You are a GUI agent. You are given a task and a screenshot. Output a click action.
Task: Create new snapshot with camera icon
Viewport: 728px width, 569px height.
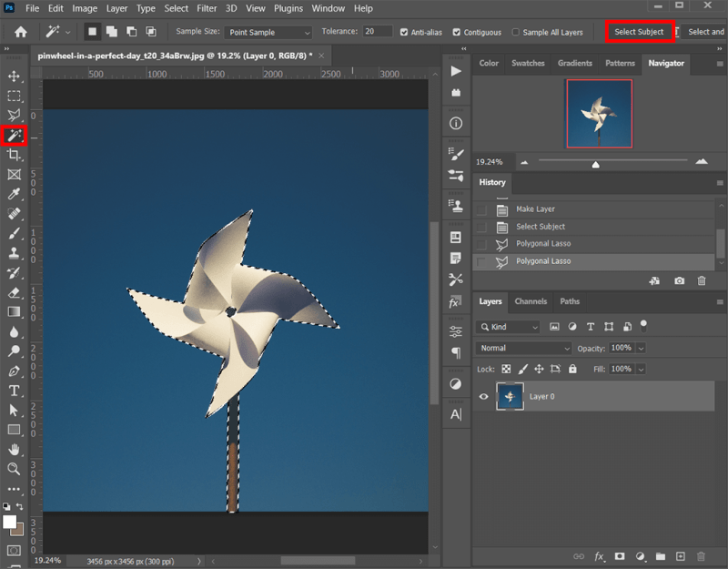679,281
